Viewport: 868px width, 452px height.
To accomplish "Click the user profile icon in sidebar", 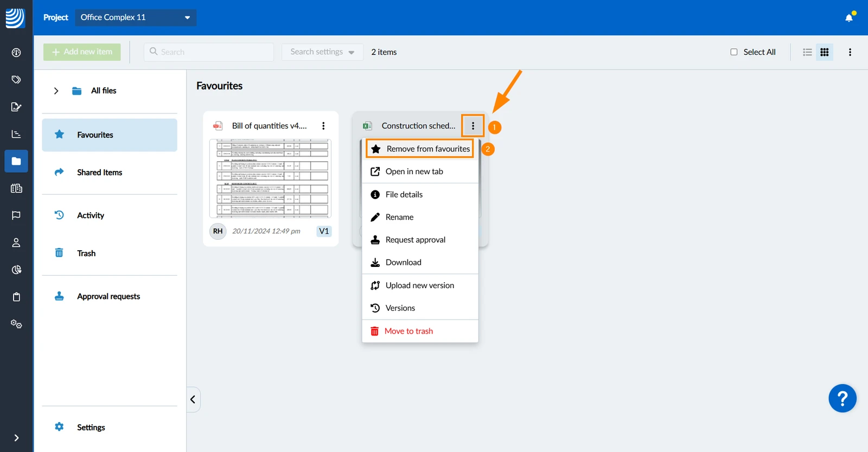I will tap(16, 243).
